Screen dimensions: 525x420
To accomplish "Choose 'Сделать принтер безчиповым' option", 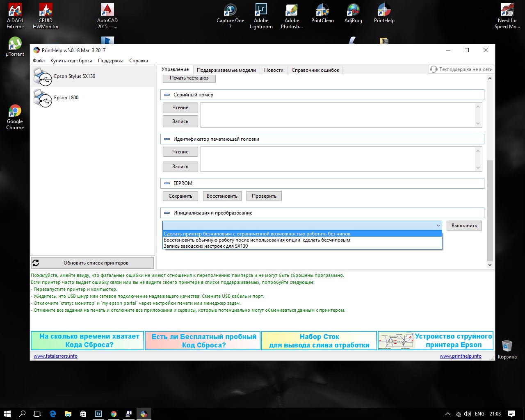I will [x=302, y=234].
